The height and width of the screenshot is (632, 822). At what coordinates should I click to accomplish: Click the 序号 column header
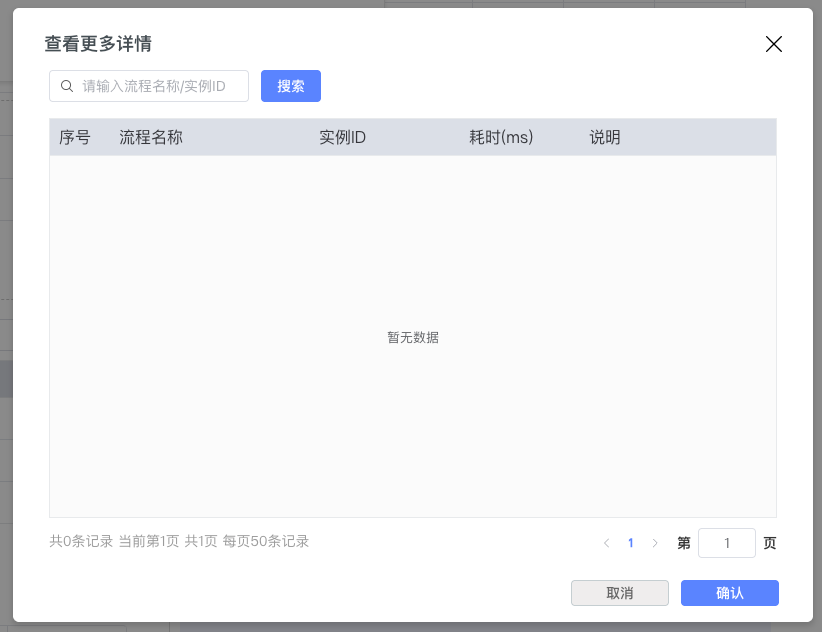pyautogui.click(x=75, y=138)
